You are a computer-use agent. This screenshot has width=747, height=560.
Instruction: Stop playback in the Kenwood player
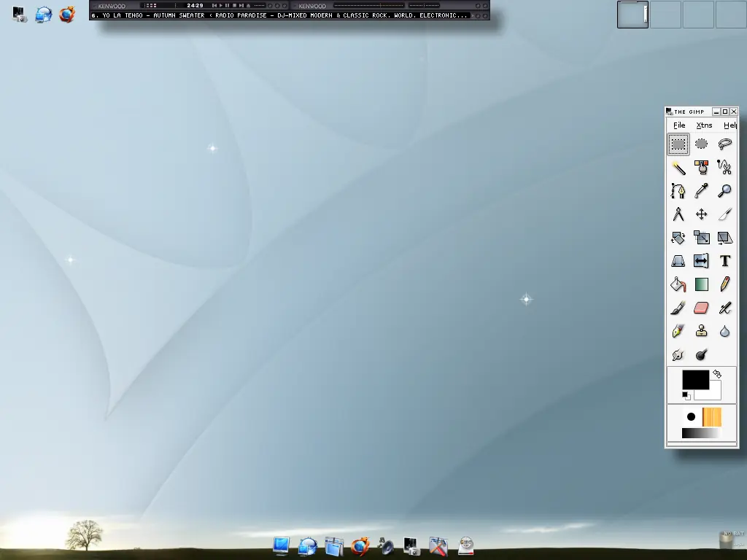pos(234,6)
